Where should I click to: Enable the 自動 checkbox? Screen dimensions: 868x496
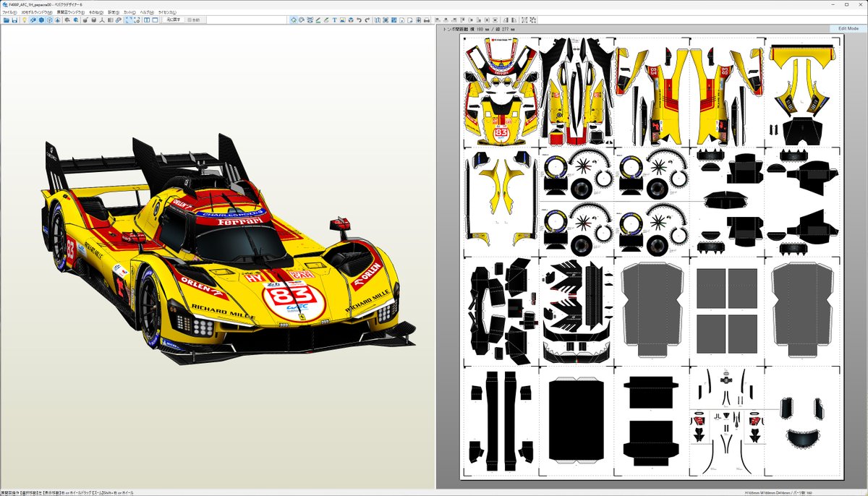190,20
